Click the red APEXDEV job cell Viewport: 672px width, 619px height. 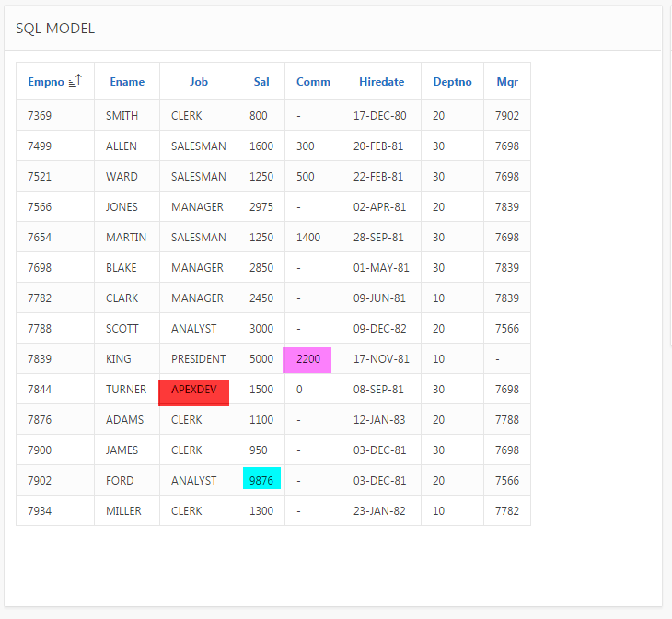pyautogui.click(x=193, y=393)
